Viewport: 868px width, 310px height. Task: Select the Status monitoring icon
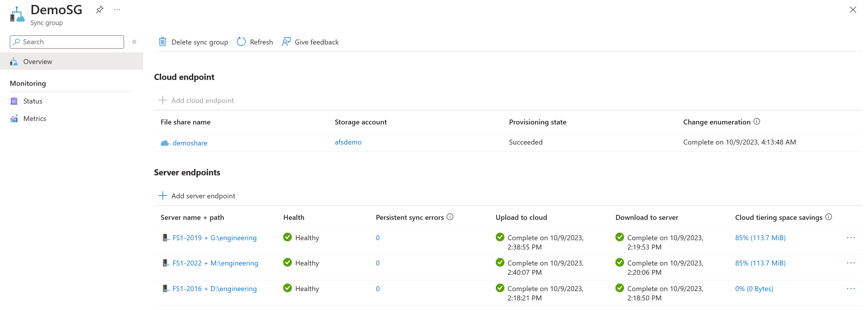[14, 101]
